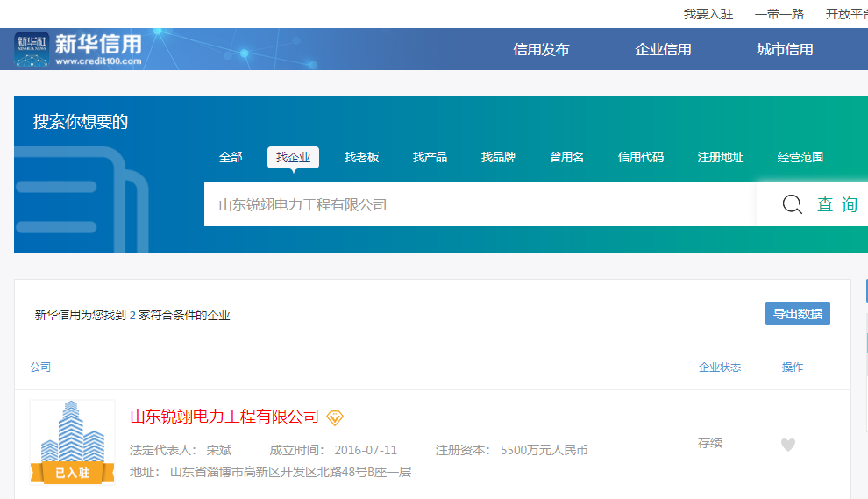Viewport: 868px width, 499px height.
Task: Switch to the 注册地址 tab
Action: point(721,157)
